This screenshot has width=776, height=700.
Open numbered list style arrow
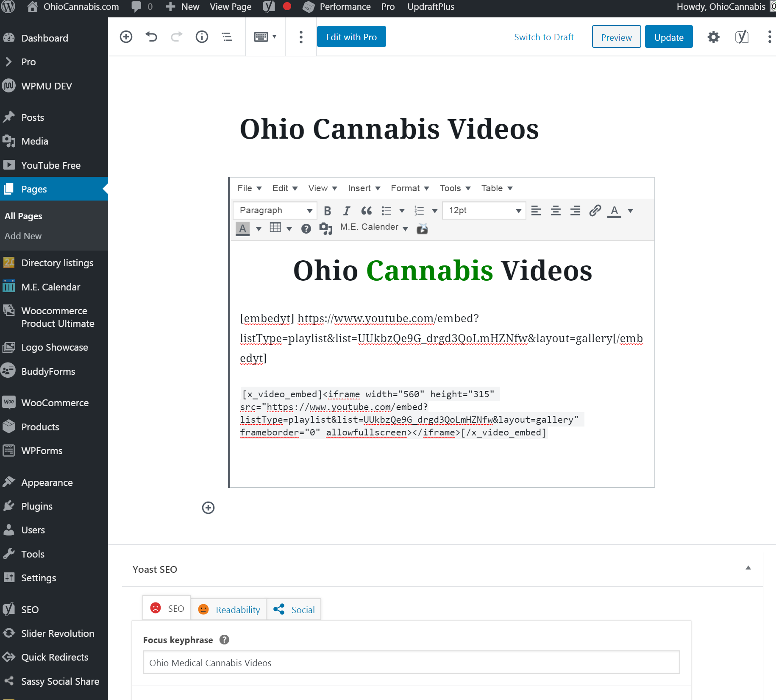click(x=434, y=211)
